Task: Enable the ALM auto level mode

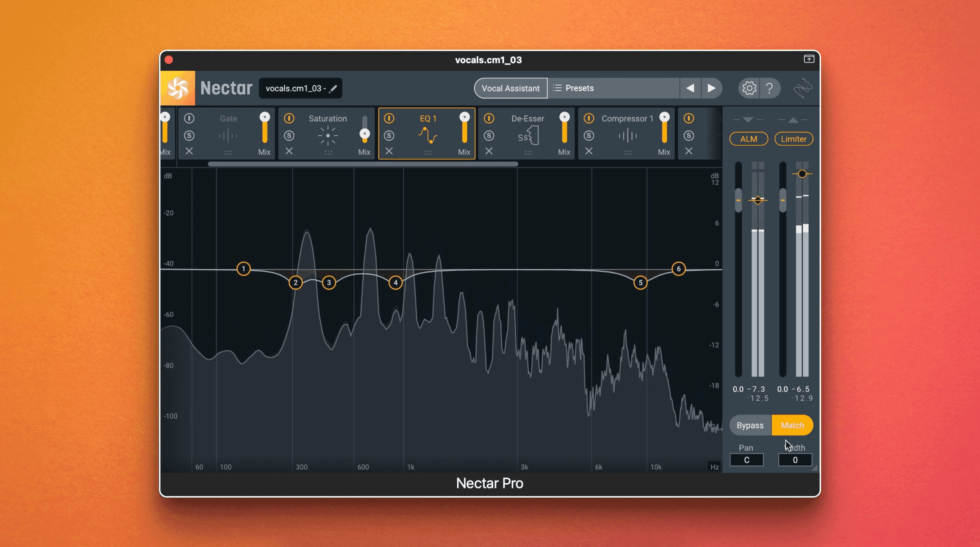Action: click(748, 139)
